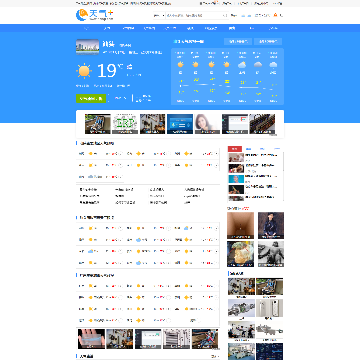Click the orange home icon in the header
The width and height of the screenshot is (360, 360).
pyautogui.click(x=275, y=15)
